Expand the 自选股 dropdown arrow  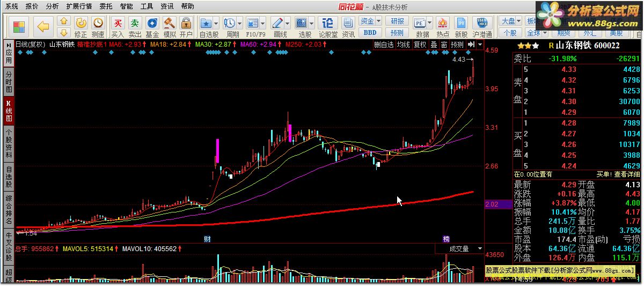[216, 23]
